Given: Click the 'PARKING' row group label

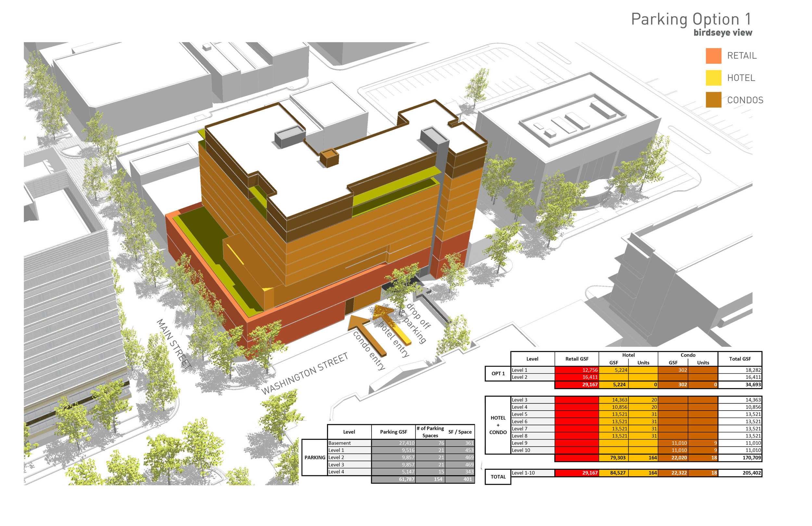Looking at the screenshot, I should (x=314, y=457).
